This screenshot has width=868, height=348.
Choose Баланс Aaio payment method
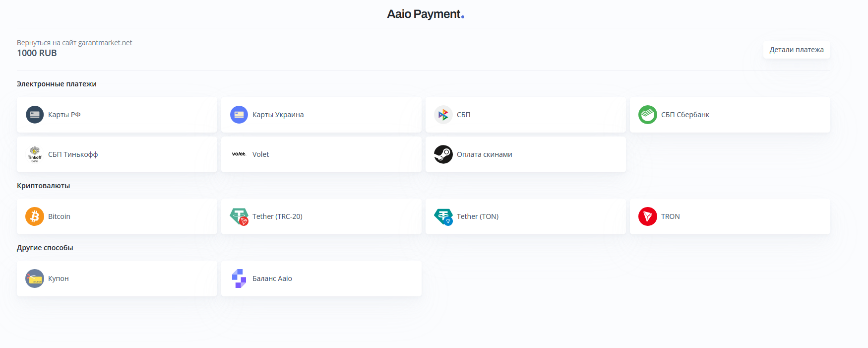pyautogui.click(x=321, y=278)
